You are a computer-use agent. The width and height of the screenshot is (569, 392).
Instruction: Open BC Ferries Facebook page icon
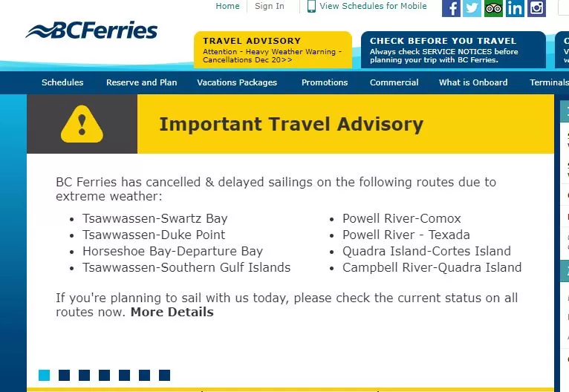(x=451, y=8)
